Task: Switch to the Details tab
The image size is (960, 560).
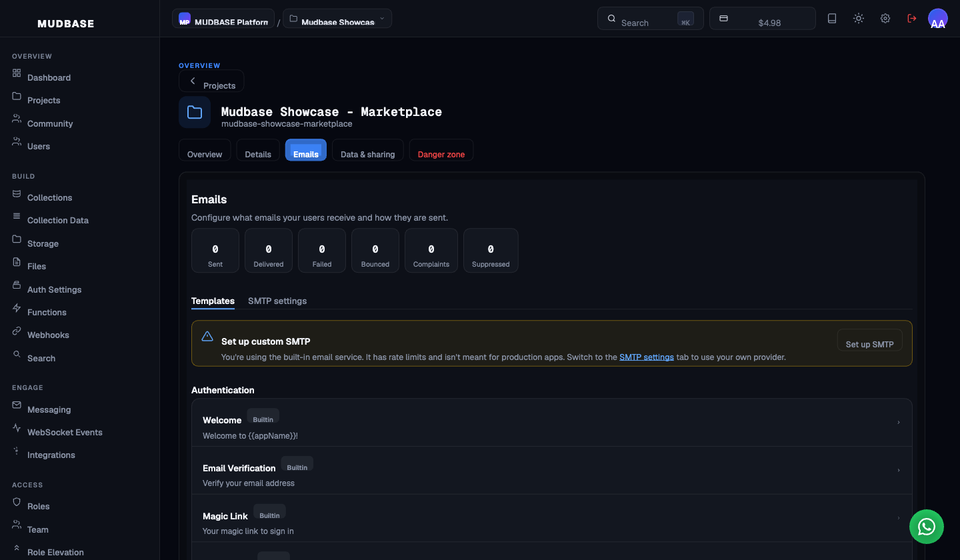Action: [258, 150]
